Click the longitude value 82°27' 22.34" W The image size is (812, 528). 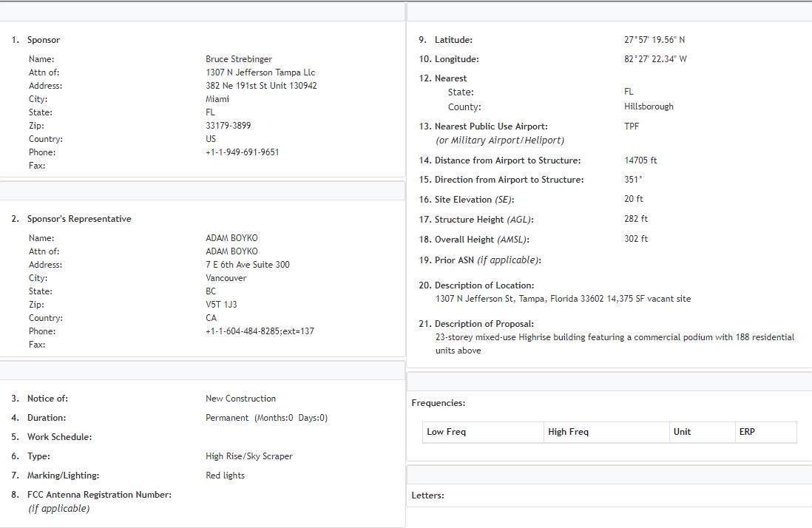[655, 59]
